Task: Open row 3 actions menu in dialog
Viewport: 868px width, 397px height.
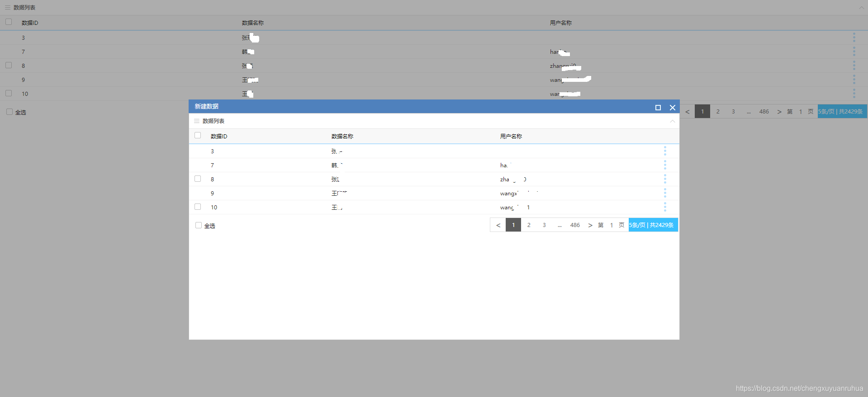Action: [665, 151]
